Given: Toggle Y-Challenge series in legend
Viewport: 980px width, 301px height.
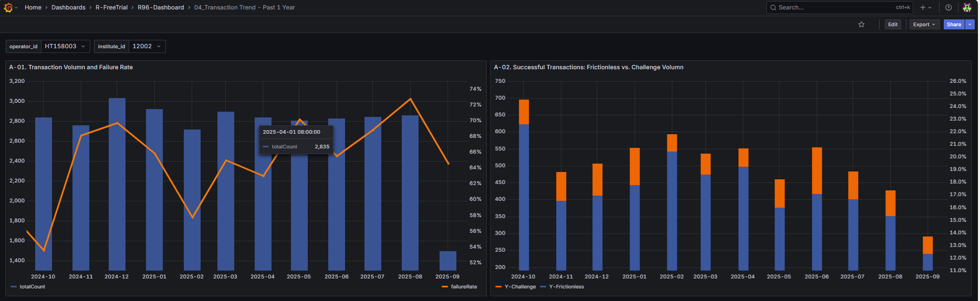Looking at the screenshot, I should click(519, 287).
